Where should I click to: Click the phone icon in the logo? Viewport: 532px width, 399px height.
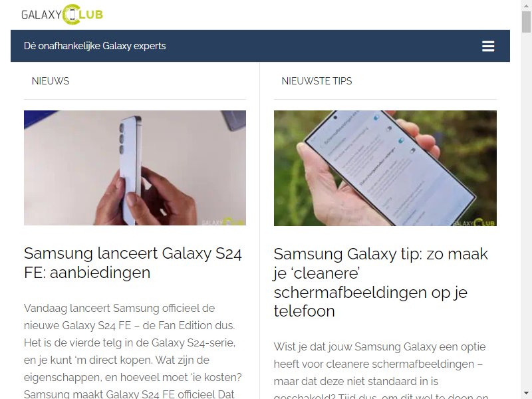tap(72, 15)
